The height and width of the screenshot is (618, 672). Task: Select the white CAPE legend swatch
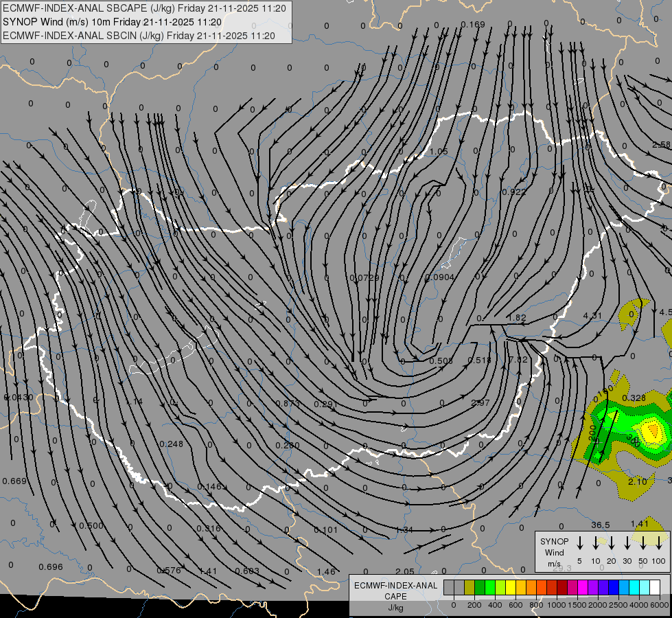[x=654, y=587]
